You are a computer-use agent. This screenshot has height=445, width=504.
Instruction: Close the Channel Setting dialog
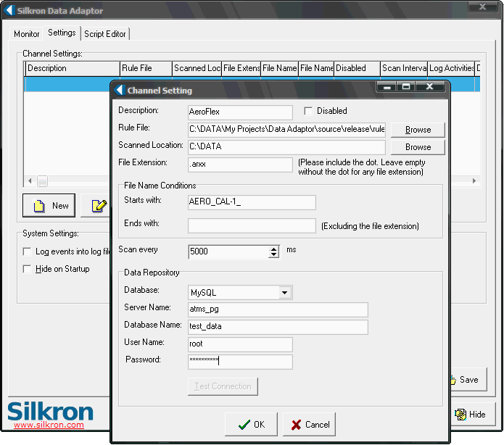pos(430,87)
